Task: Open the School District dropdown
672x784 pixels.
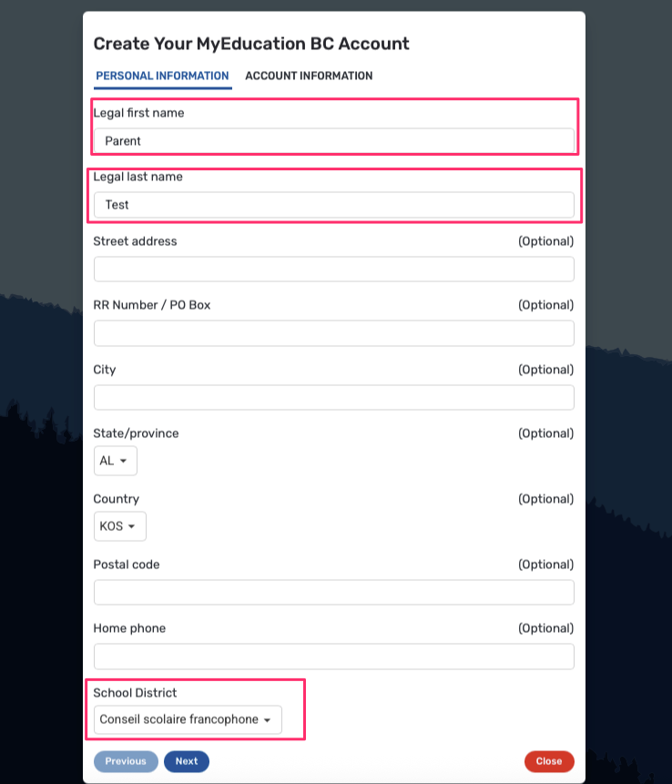Action: point(187,719)
